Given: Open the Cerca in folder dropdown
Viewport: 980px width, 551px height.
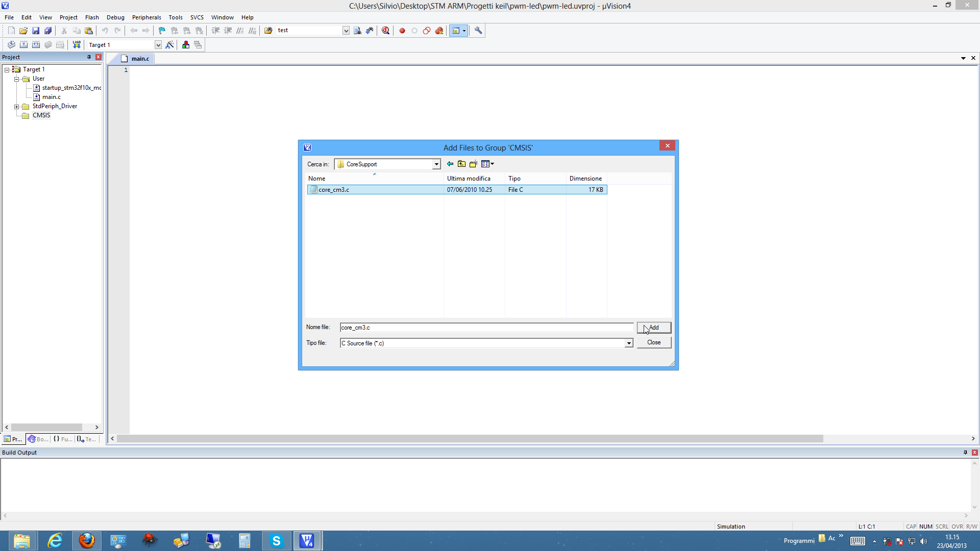Looking at the screenshot, I should coord(436,164).
